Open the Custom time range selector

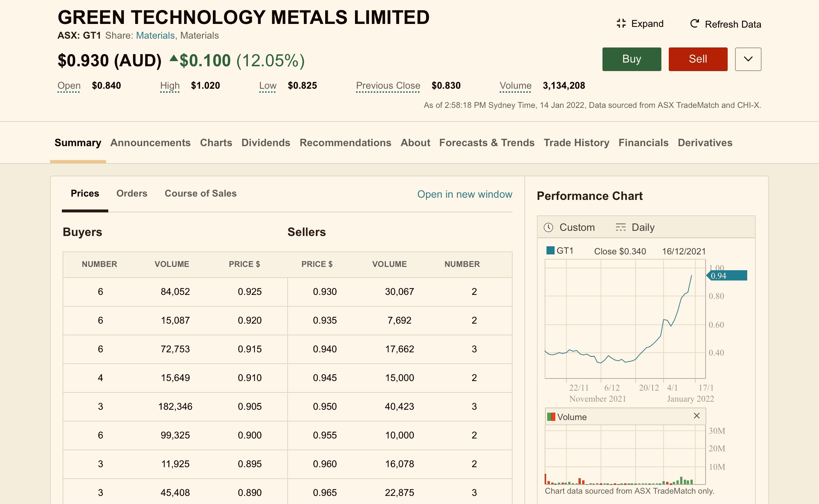pyautogui.click(x=569, y=228)
